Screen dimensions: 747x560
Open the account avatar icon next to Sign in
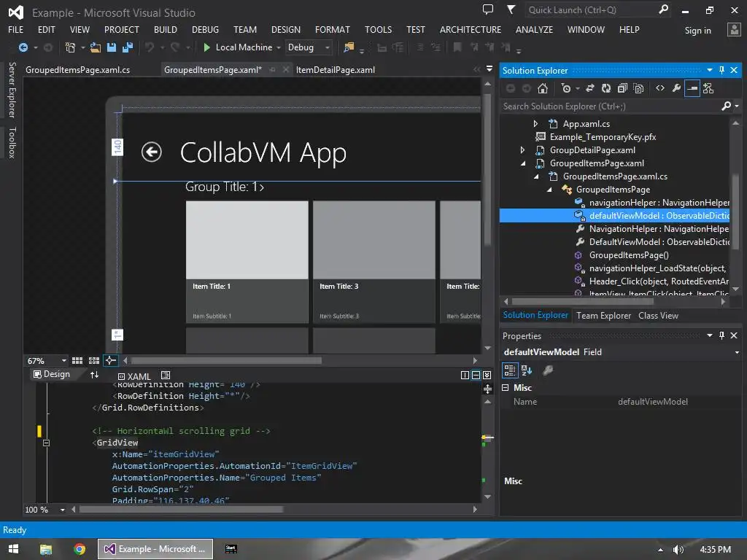pos(734,29)
